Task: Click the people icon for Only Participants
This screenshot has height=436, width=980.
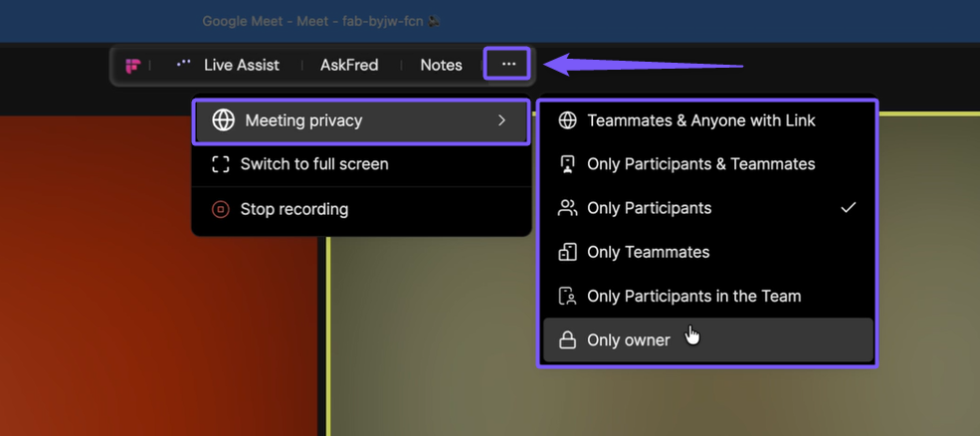Action: 567,208
